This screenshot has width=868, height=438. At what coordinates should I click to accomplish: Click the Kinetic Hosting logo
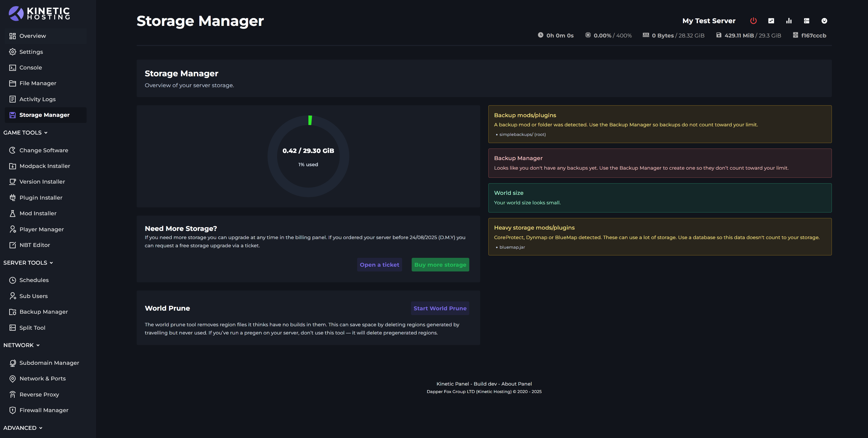(39, 14)
